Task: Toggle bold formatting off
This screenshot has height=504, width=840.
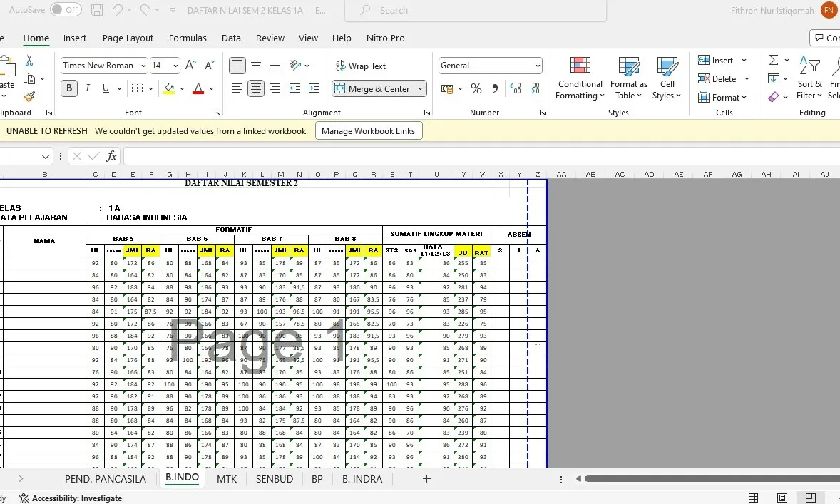Action: click(68, 88)
